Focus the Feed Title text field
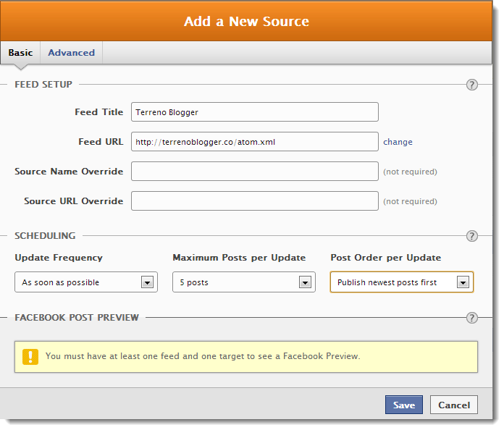 pos(255,111)
